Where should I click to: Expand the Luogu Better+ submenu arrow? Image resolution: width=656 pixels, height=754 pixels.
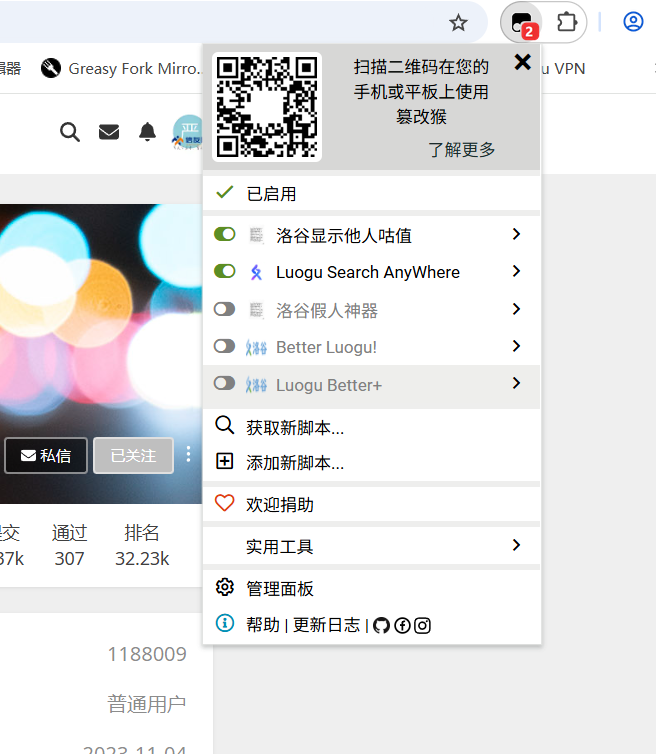click(516, 383)
